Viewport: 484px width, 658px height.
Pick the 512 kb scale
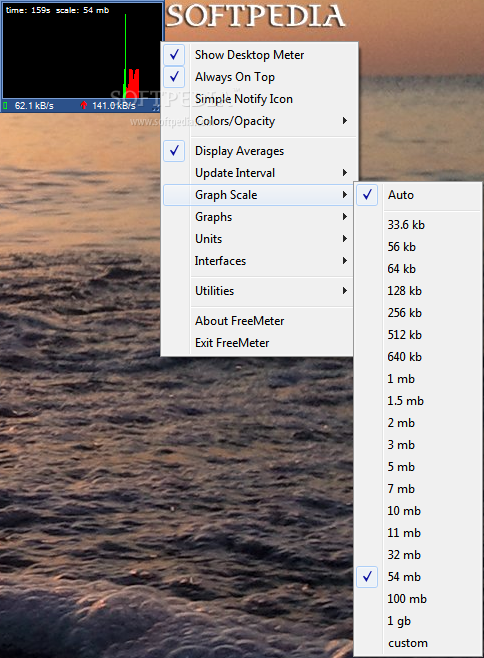418,335
